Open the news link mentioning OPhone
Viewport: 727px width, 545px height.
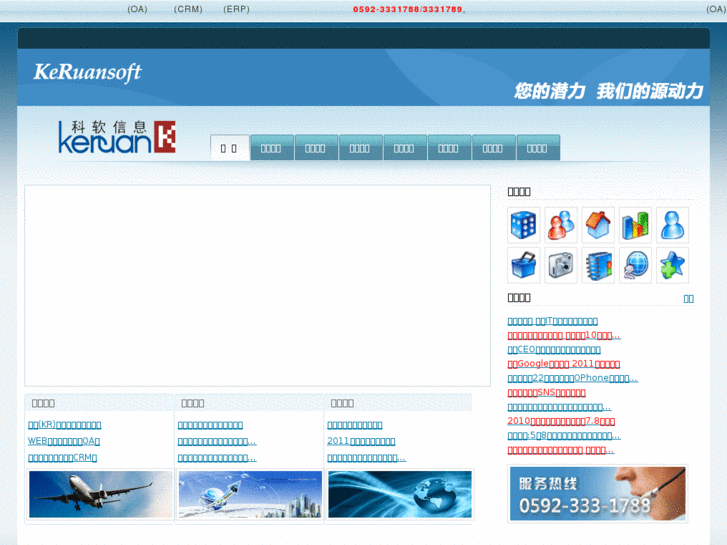tap(573, 378)
